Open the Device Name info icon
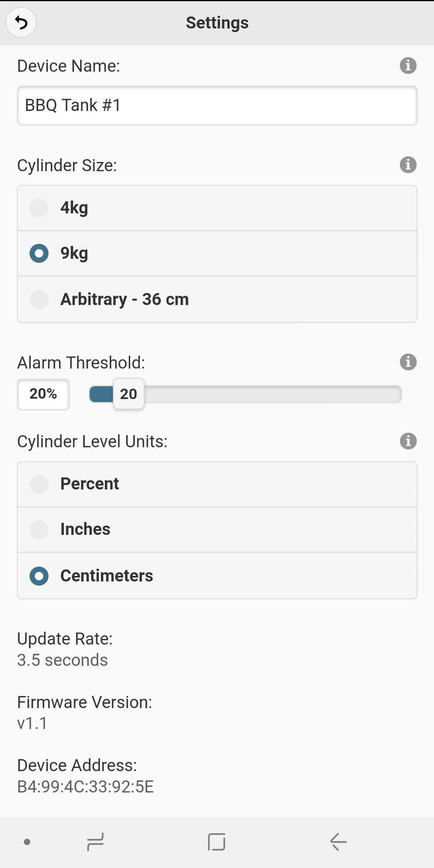Image resolution: width=434 pixels, height=868 pixels. [408, 66]
